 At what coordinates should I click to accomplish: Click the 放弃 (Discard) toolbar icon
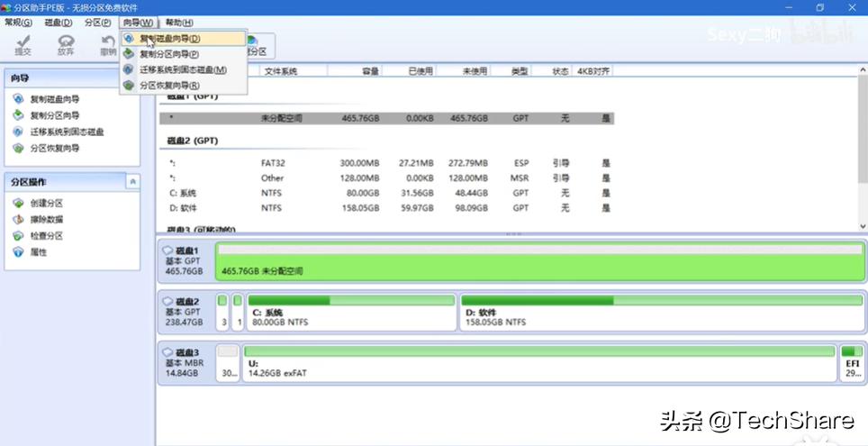[x=66, y=45]
